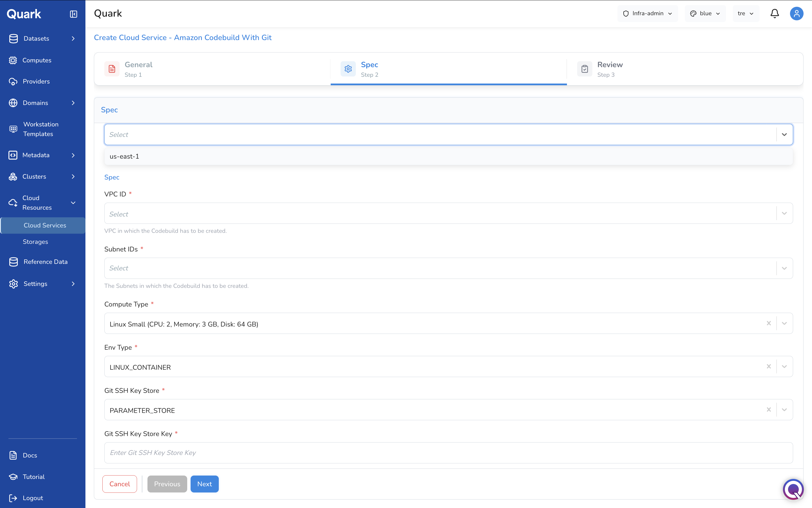Open the Env Type dropdown arrow
The width and height of the screenshot is (812, 508).
(x=784, y=367)
